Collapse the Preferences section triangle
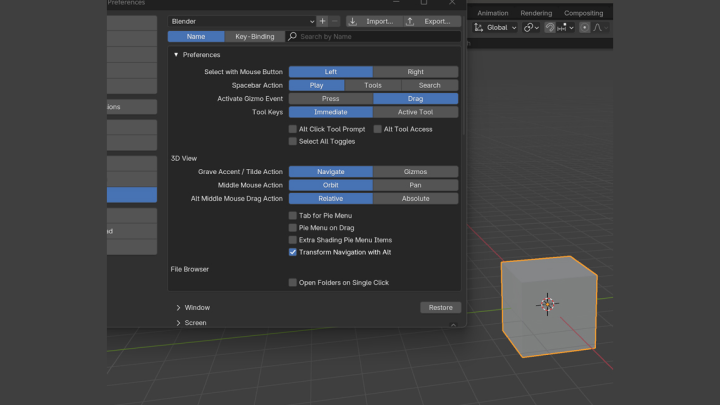The image size is (720, 405). point(176,55)
